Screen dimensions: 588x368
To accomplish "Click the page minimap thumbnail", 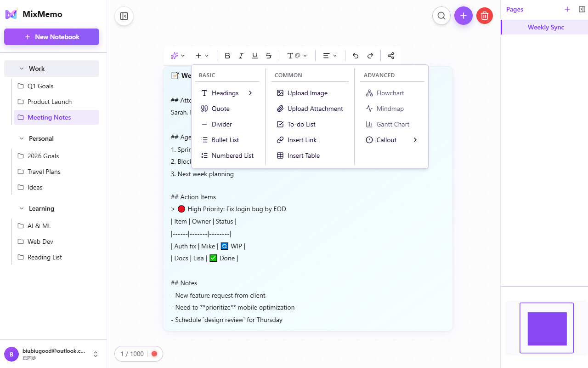I will (547, 328).
